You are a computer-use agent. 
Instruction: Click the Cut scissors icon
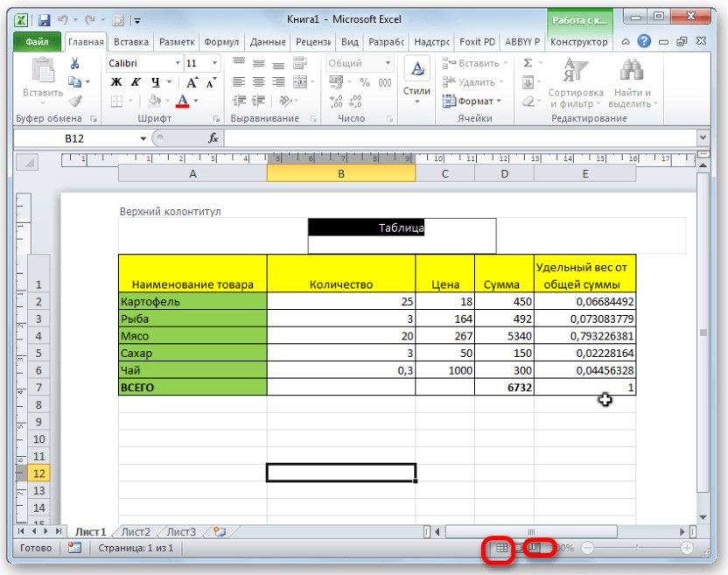coord(74,63)
